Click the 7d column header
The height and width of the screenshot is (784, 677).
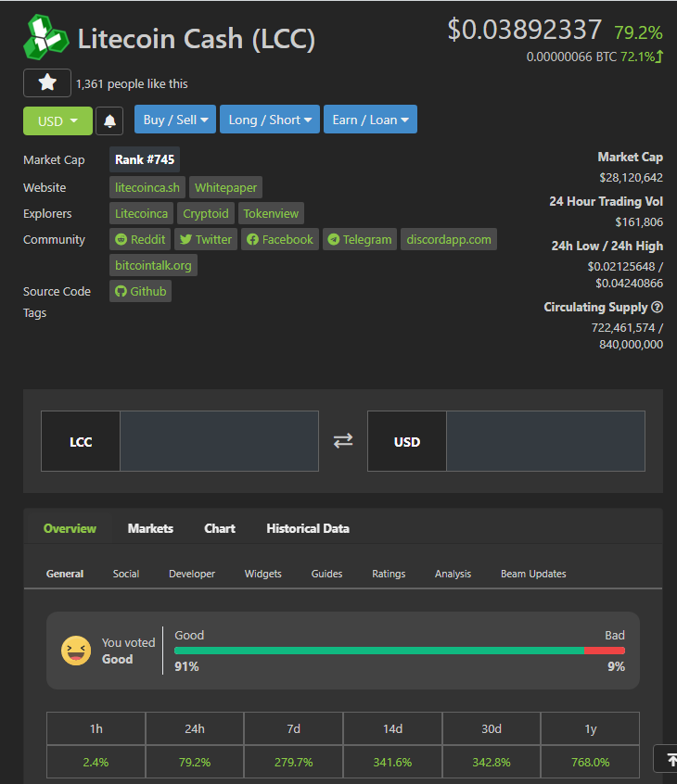[x=294, y=729]
